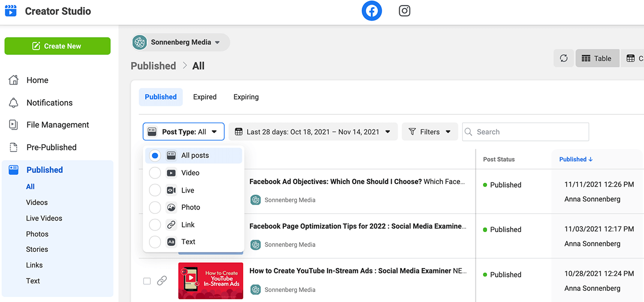This screenshot has width=644, height=302.
Task: Click the Text Aa icon in dropdown
Action: click(x=171, y=242)
